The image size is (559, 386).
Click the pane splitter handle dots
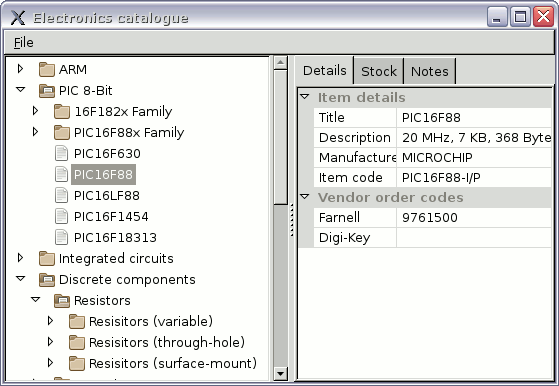[292, 220]
